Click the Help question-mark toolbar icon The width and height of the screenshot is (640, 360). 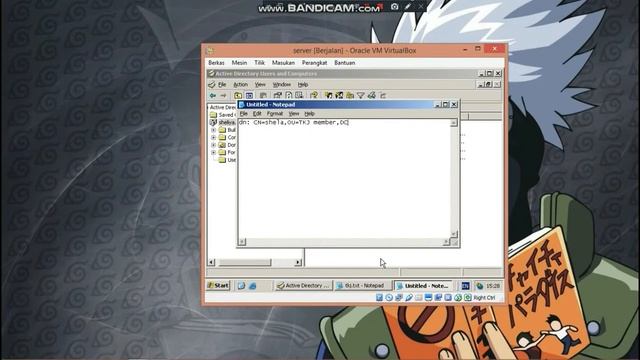click(313, 96)
